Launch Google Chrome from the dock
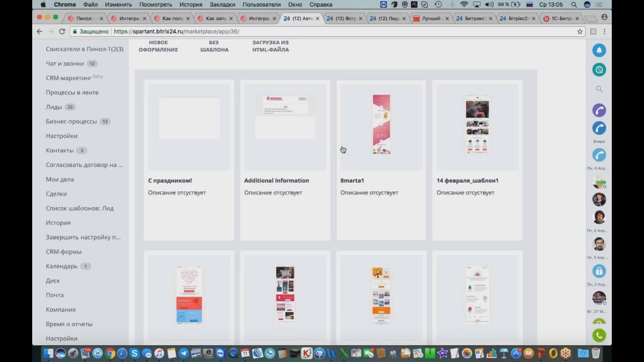 [110, 353]
